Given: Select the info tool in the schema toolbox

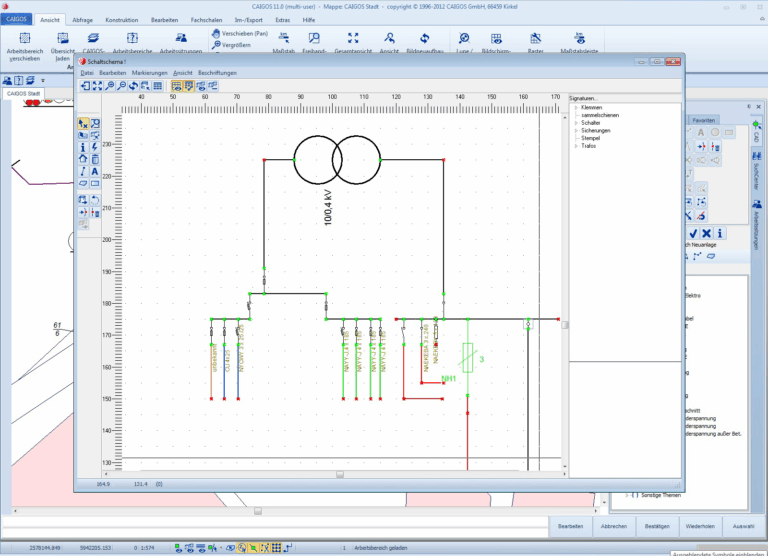Looking at the screenshot, I should (83, 147).
